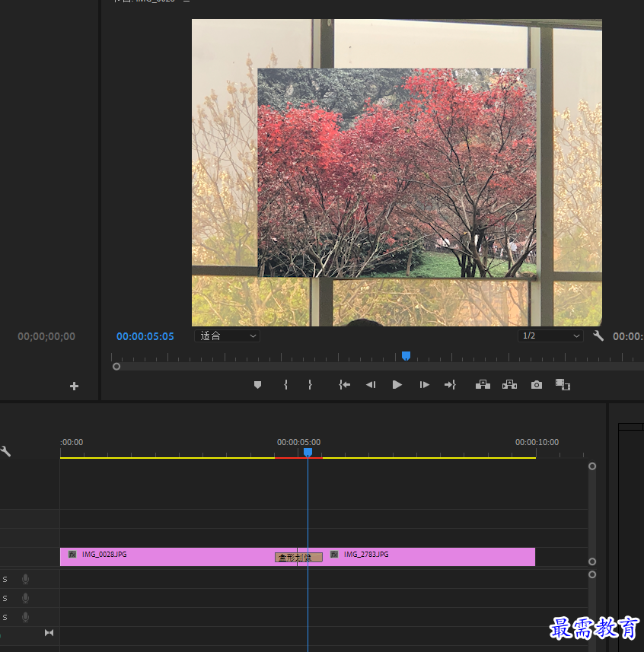Open program monitor wrench settings
This screenshot has width=644, height=652.
tap(598, 336)
